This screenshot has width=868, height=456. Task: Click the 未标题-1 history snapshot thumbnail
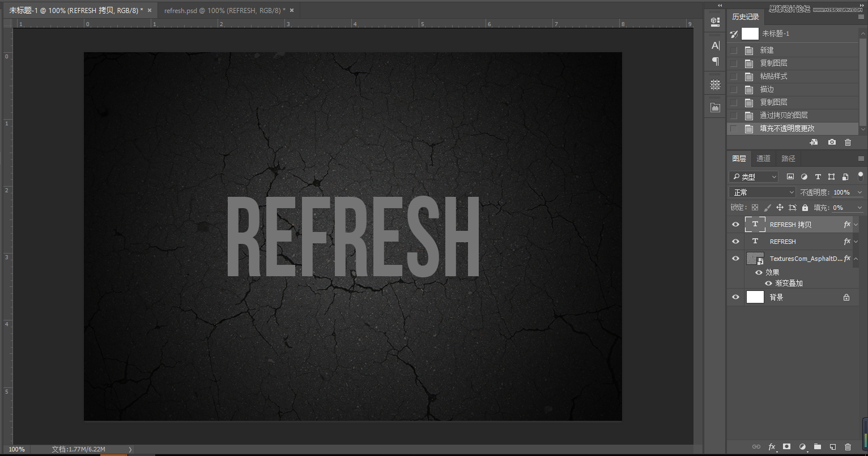[x=750, y=34]
